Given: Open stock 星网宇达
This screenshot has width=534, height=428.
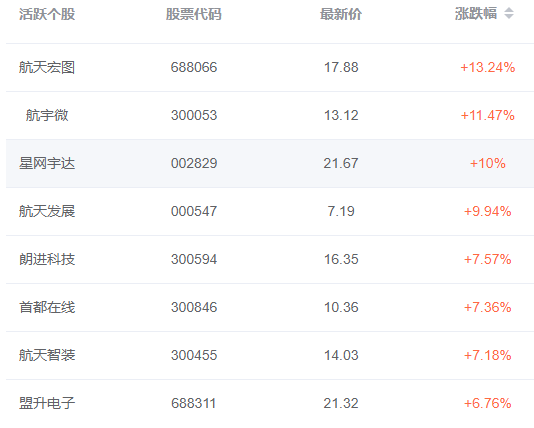Looking at the screenshot, I should [x=47, y=163].
